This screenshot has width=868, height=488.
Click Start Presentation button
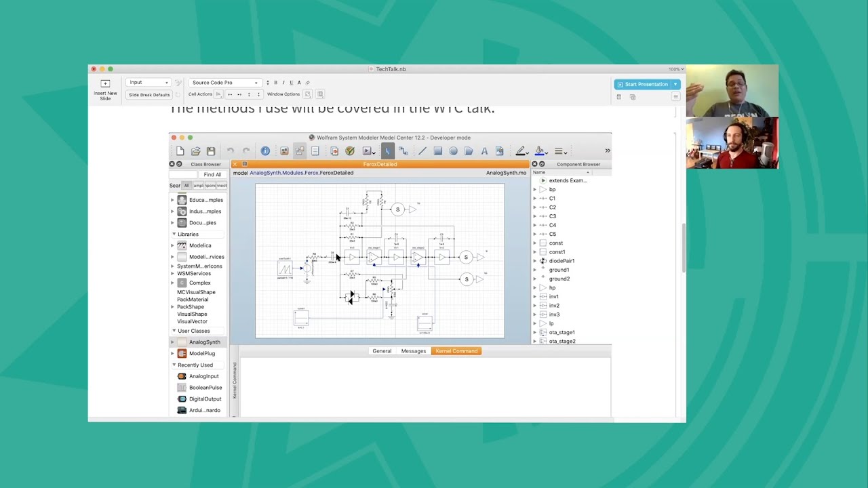tap(642, 84)
